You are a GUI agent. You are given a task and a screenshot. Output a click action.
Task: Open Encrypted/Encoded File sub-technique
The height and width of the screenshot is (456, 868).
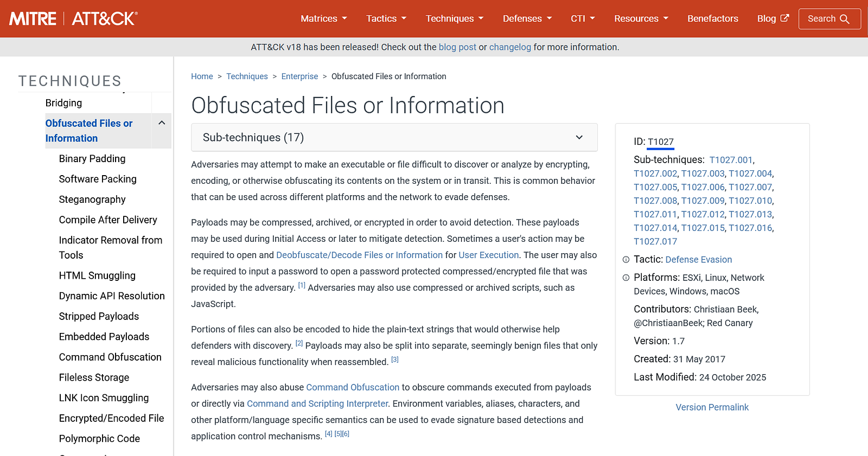tap(111, 418)
